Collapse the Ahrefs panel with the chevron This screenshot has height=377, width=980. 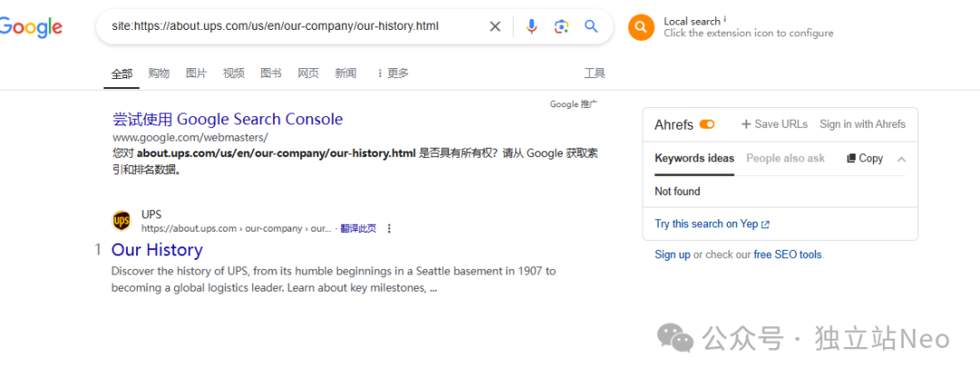tap(901, 159)
